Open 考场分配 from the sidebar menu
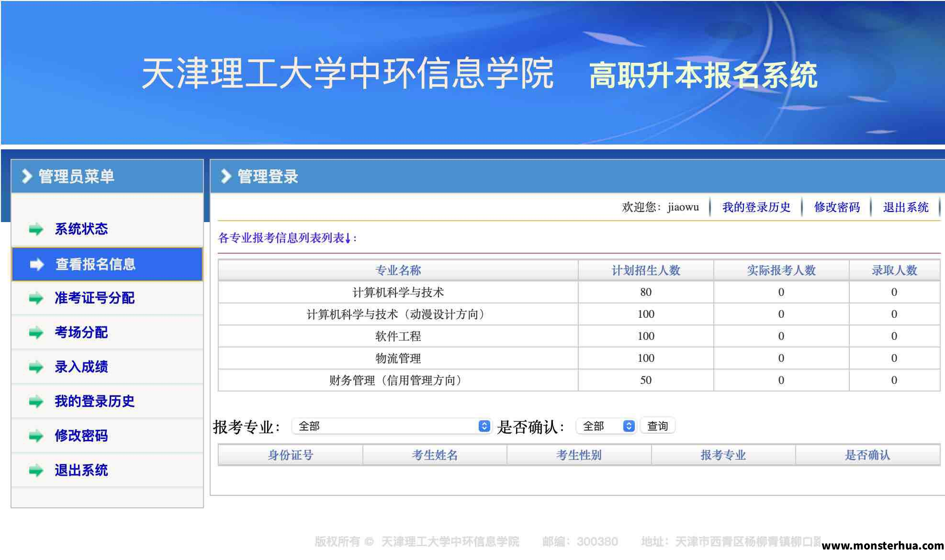The image size is (945, 560). (81, 332)
